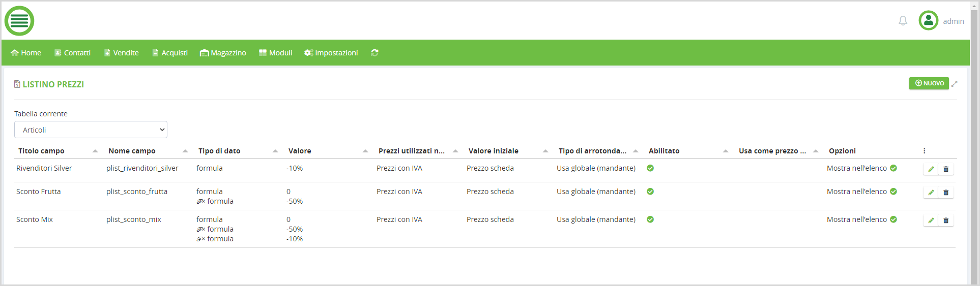This screenshot has width=980, height=286.
Task: Click the Abilitato green check for Sconto Frutta
Action: [650, 192]
